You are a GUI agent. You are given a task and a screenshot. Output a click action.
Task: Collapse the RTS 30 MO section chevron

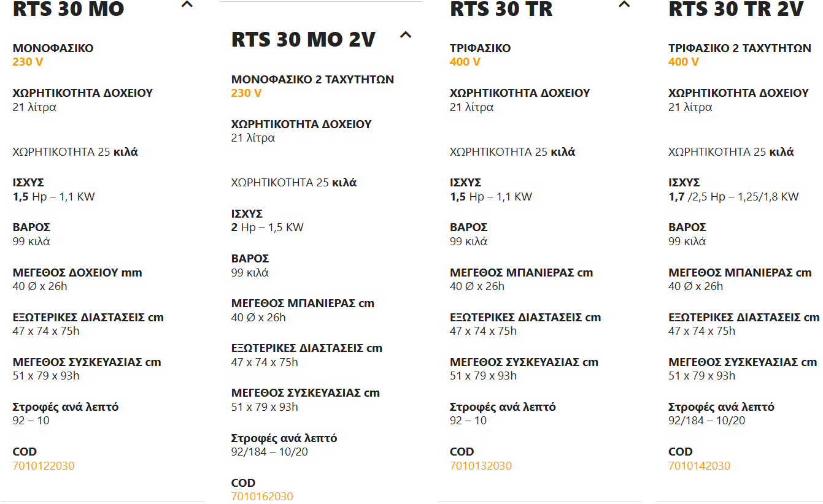pos(187,5)
